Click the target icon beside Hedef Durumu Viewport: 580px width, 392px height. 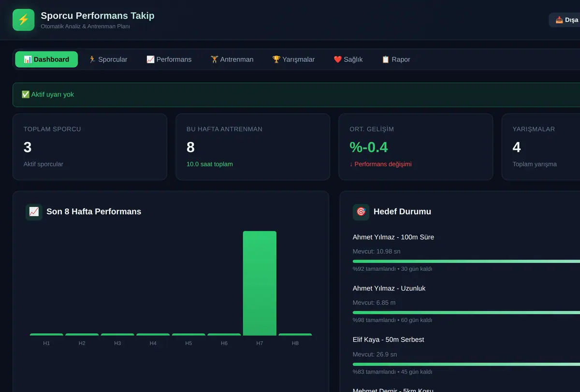pyautogui.click(x=361, y=212)
